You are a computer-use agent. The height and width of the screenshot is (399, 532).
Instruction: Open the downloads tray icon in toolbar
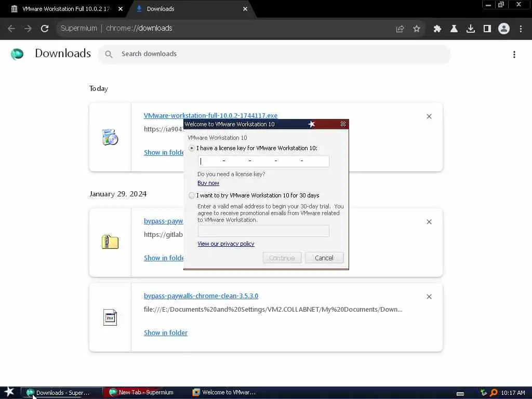pos(470,29)
